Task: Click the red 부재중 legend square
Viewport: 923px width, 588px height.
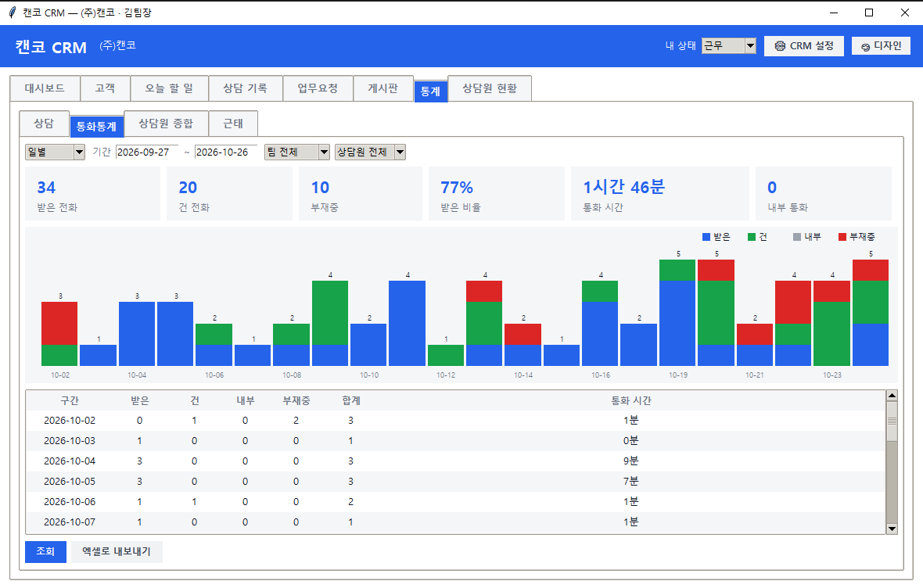Action: 842,237
